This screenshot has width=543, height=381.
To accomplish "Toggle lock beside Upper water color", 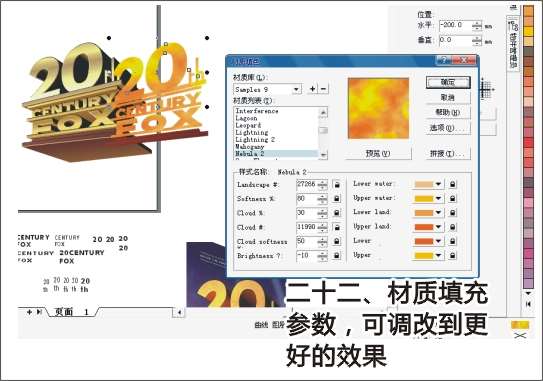I will pyautogui.click(x=452, y=198).
